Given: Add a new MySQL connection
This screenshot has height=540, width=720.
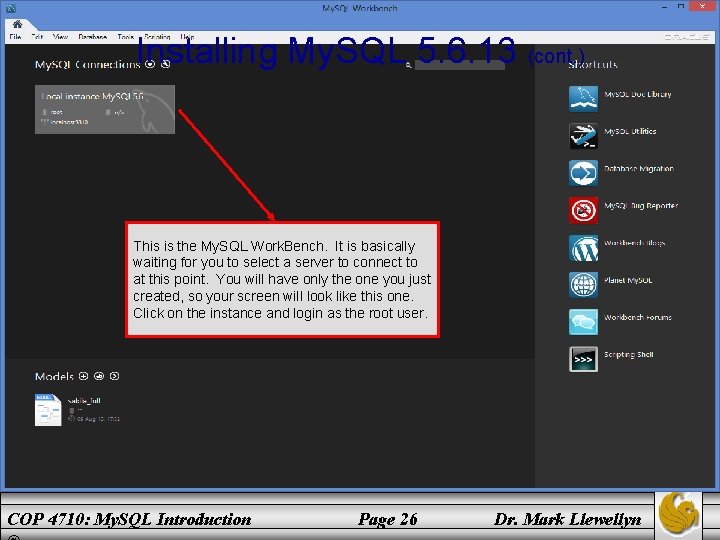Looking at the screenshot, I should (x=150, y=64).
